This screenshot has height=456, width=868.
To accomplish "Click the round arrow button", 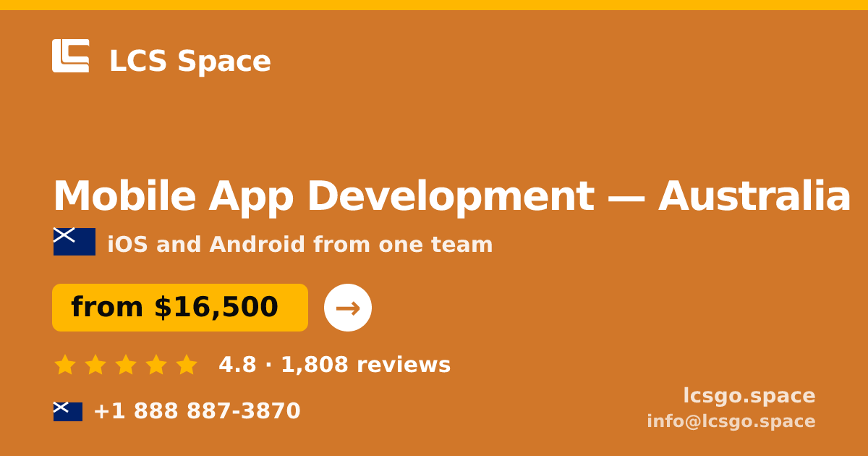I will tap(348, 308).
